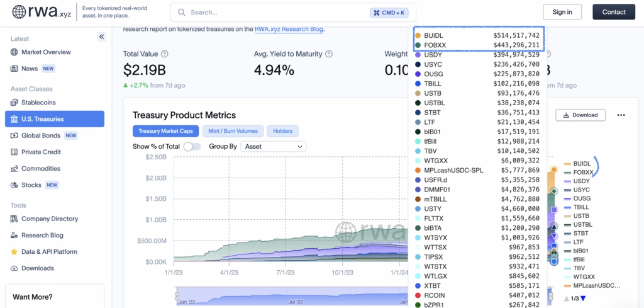This screenshot has width=644, height=308.
Task: Click the MPLcashUSDC-SPL tooltip row
Action: tap(478, 170)
